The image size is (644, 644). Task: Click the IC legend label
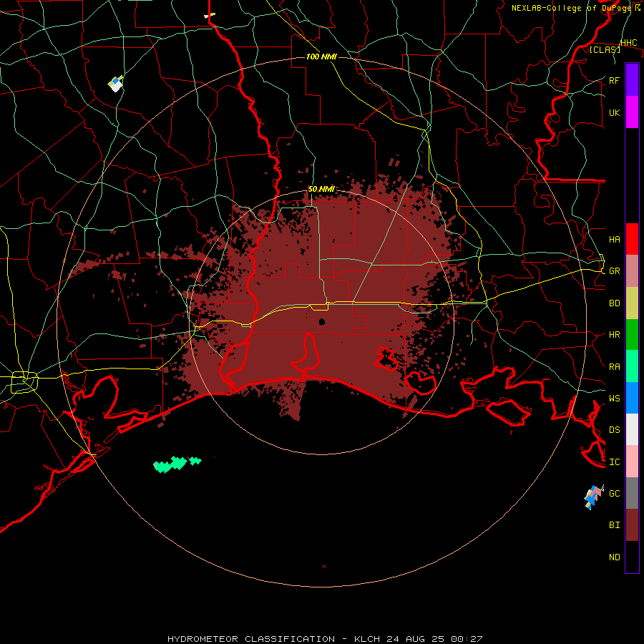[x=614, y=462]
